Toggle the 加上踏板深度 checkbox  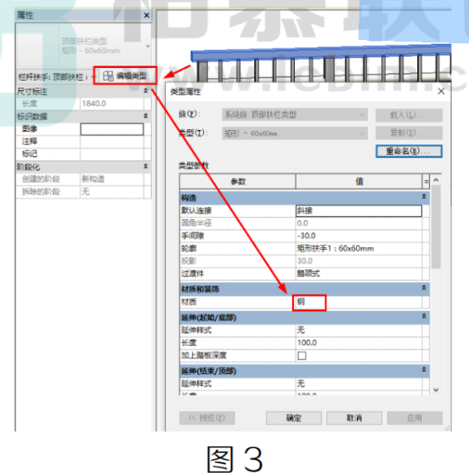[302, 355]
